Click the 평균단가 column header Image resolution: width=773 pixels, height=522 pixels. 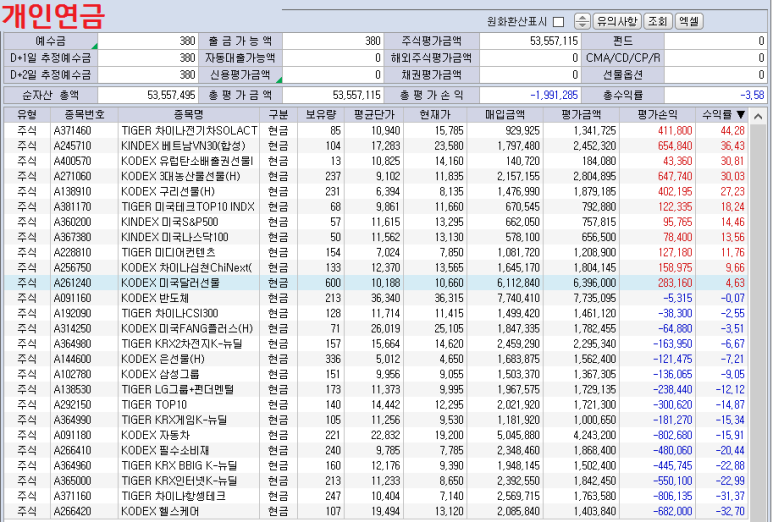tap(374, 115)
